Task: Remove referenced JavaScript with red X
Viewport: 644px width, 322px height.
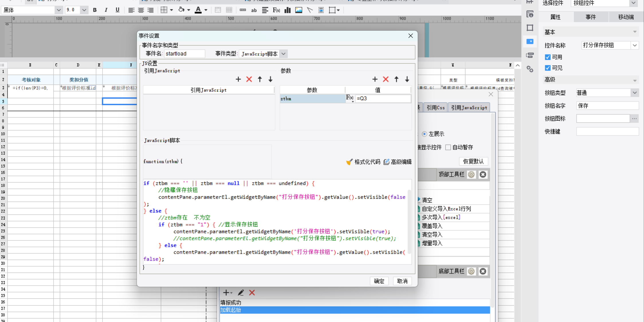Action: (x=249, y=79)
